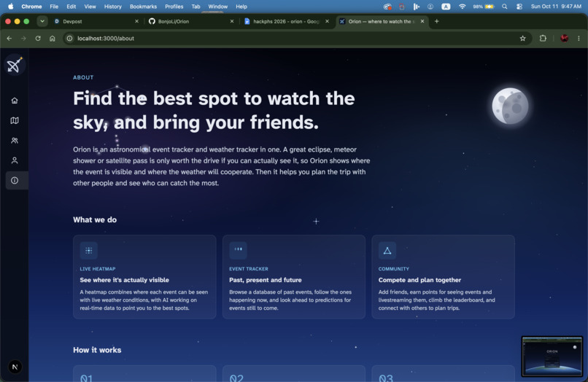Bookmark this page with the star icon
Viewport: 588px width, 382px height.
[523, 38]
